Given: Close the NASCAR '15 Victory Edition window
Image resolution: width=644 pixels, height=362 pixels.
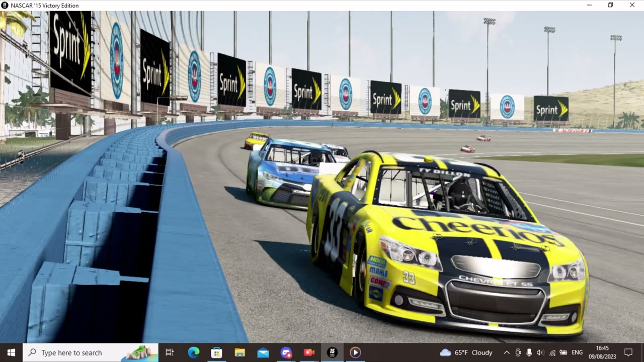Looking at the screenshot, I should 632,5.
